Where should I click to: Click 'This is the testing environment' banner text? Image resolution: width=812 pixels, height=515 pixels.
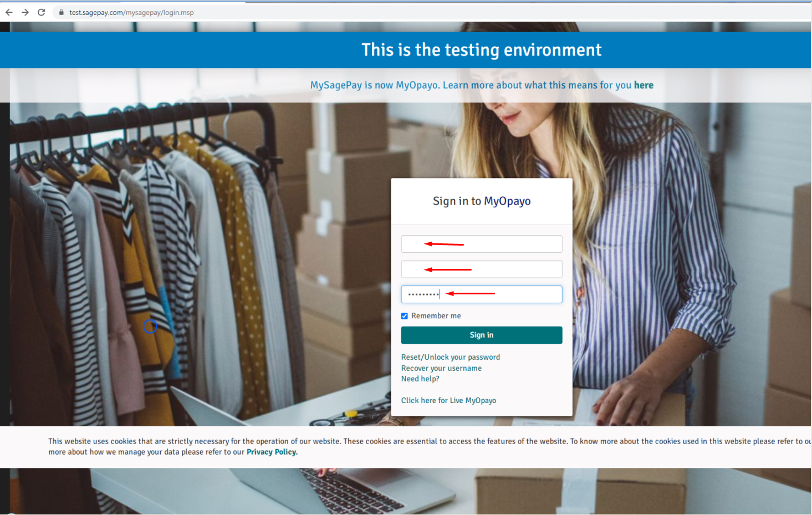[482, 50]
